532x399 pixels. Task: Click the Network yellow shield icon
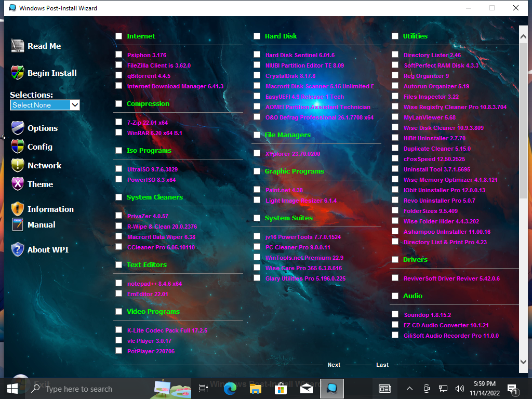click(18, 165)
